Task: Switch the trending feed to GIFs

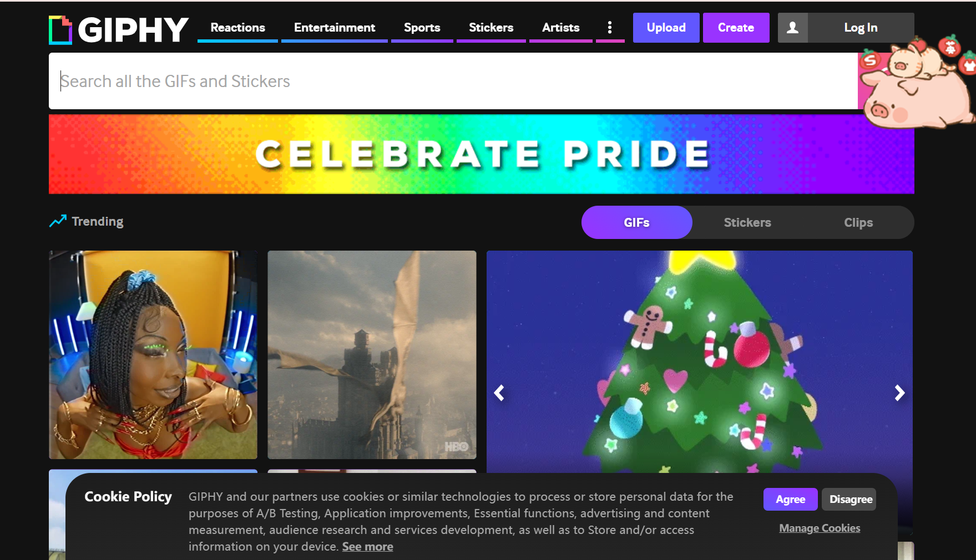Action: tap(636, 222)
